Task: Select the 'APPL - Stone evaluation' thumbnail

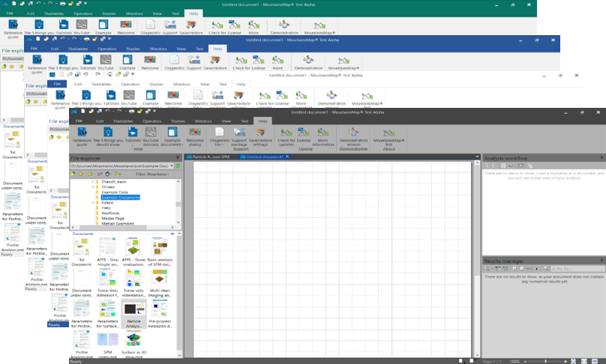Action: (133, 252)
